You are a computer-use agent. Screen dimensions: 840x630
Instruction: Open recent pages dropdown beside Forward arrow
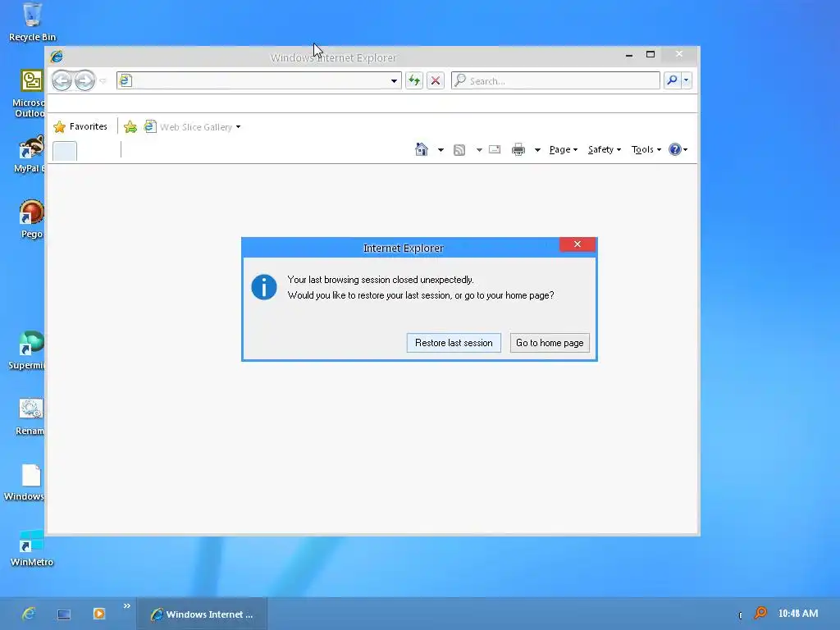tap(103, 81)
